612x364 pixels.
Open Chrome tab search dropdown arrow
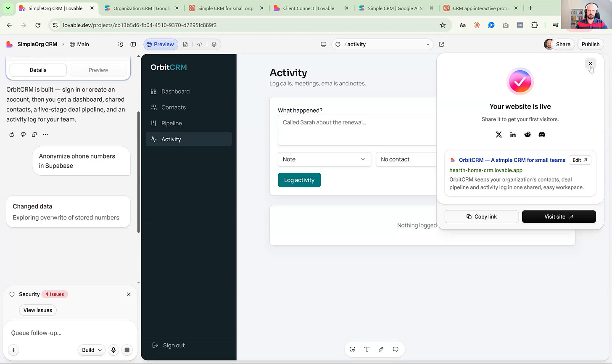[8, 8]
